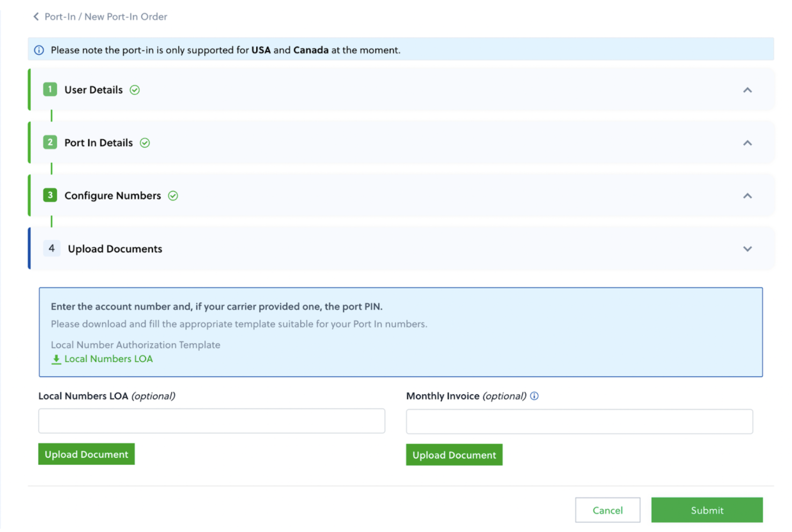Click the step 4 number badge
Screen dimensions: 792x532
(x=52, y=248)
